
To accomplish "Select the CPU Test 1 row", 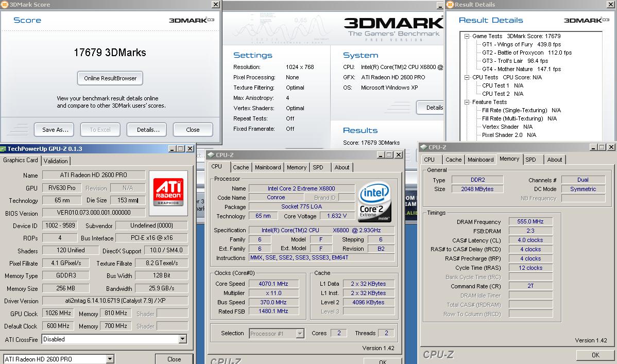I will tap(503, 86).
